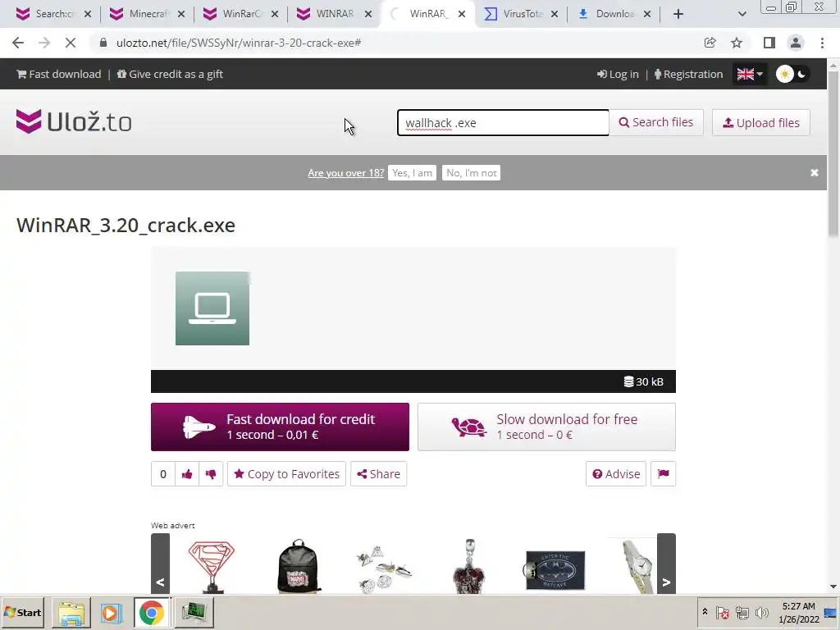
Task: Open Chrome's three-dot menu
Action: [822, 43]
